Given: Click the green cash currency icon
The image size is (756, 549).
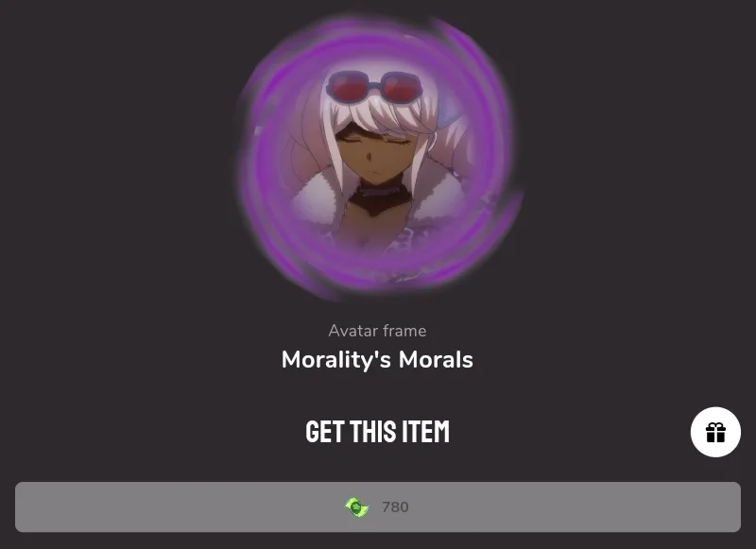Looking at the screenshot, I should 357,507.
